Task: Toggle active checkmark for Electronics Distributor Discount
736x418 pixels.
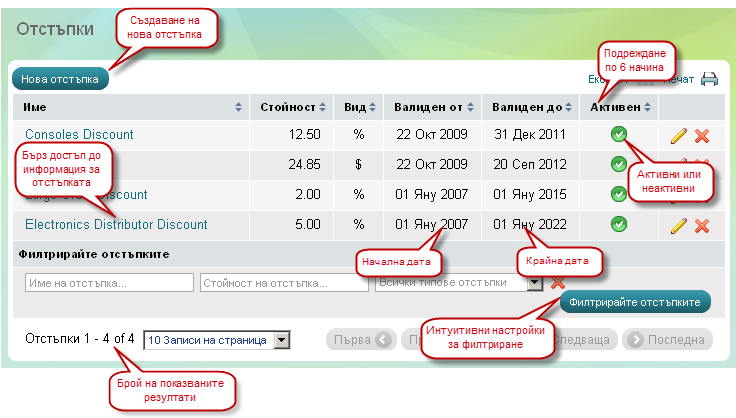Action: coord(619,224)
